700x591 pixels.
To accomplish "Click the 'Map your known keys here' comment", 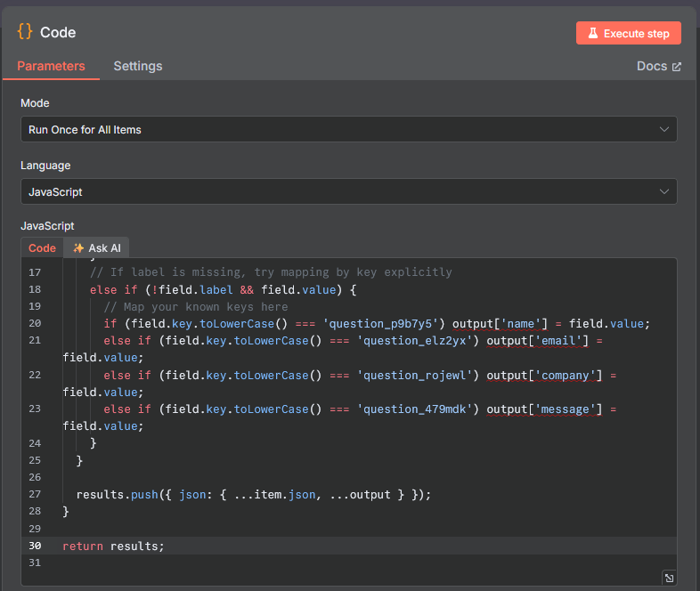I will click(196, 307).
